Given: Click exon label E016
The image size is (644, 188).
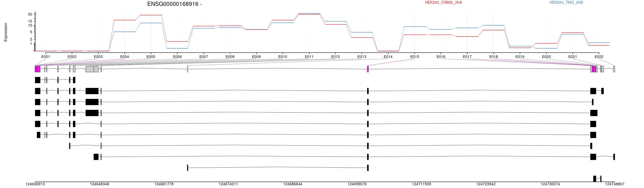Looking at the screenshot, I should (441, 57).
